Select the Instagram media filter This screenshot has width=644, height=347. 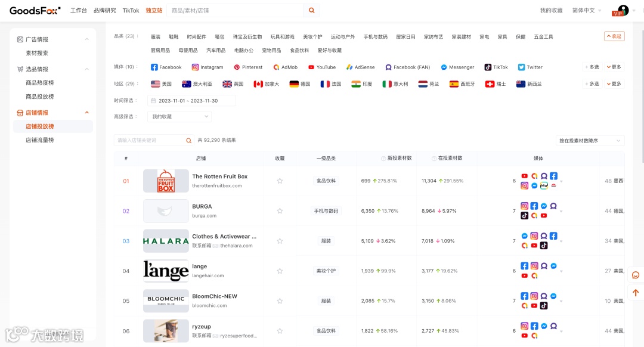(x=208, y=67)
